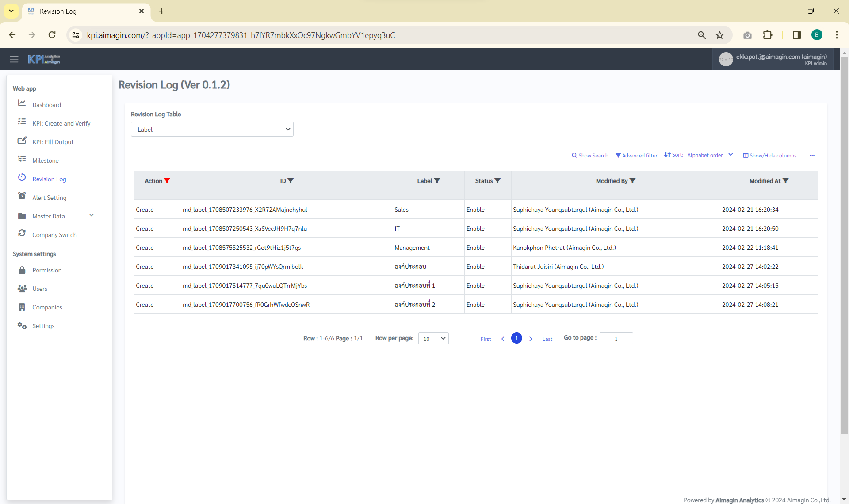Click the Show/Hide columns toggle
This screenshot has height=504, width=849.
click(x=769, y=156)
